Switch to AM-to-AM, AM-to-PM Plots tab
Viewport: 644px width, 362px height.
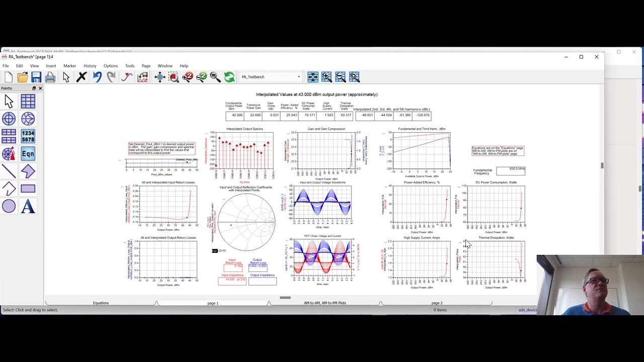325,303
